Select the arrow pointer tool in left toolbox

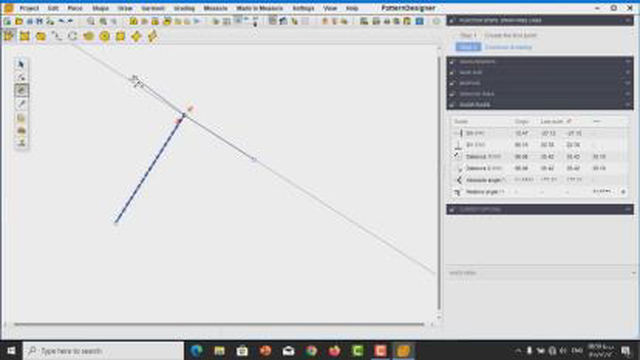pyautogui.click(x=21, y=64)
